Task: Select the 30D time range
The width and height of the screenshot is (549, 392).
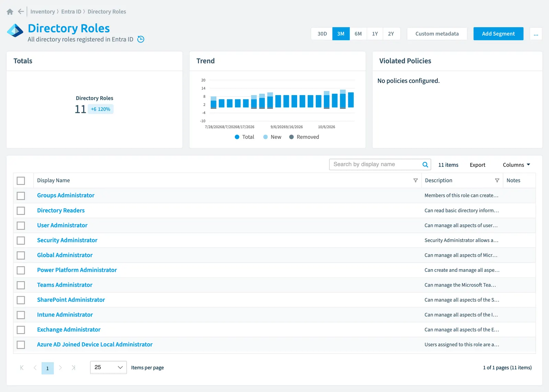Action: [x=322, y=34]
